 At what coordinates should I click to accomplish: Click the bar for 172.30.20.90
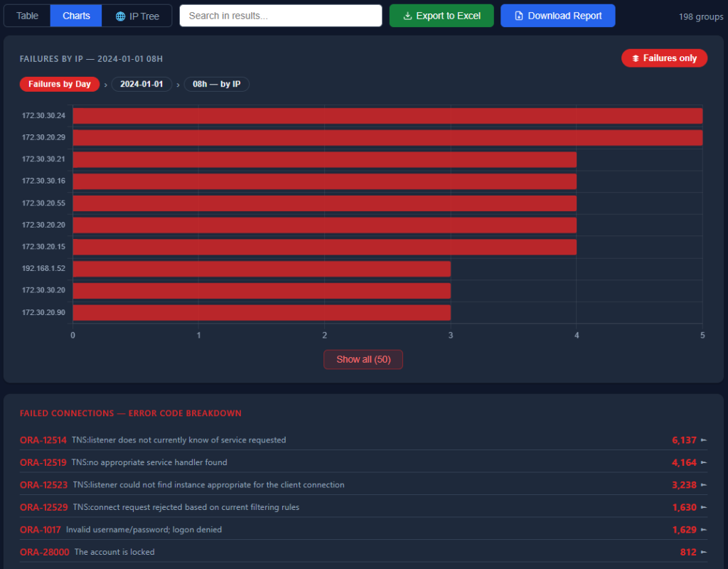pyautogui.click(x=262, y=313)
